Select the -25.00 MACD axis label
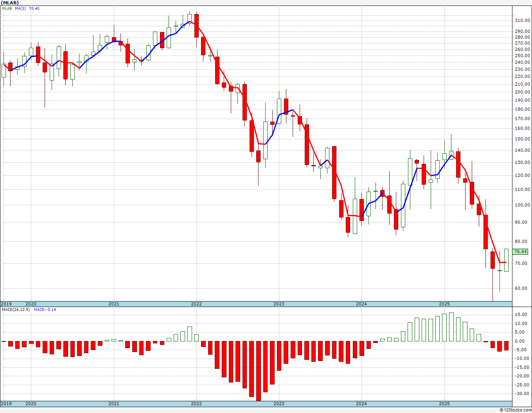The width and height of the screenshot is (532, 413). pyautogui.click(x=521, y=385)
